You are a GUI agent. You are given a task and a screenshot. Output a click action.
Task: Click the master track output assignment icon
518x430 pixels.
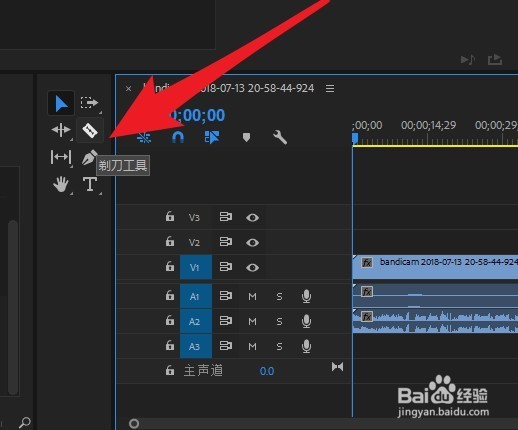(x=337, y=367)
